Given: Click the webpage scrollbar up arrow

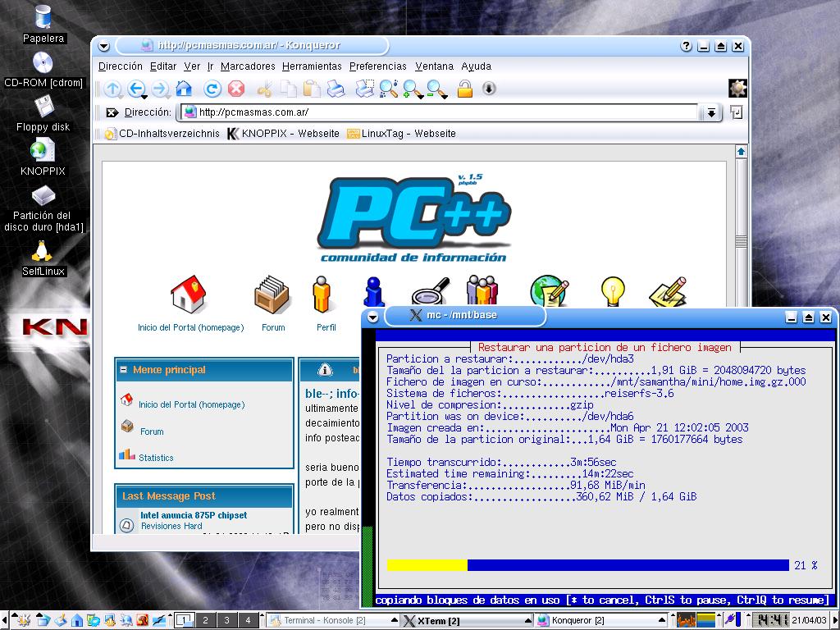Looking at the screenshot, I should pyautogui.click(x=741, y=152).
